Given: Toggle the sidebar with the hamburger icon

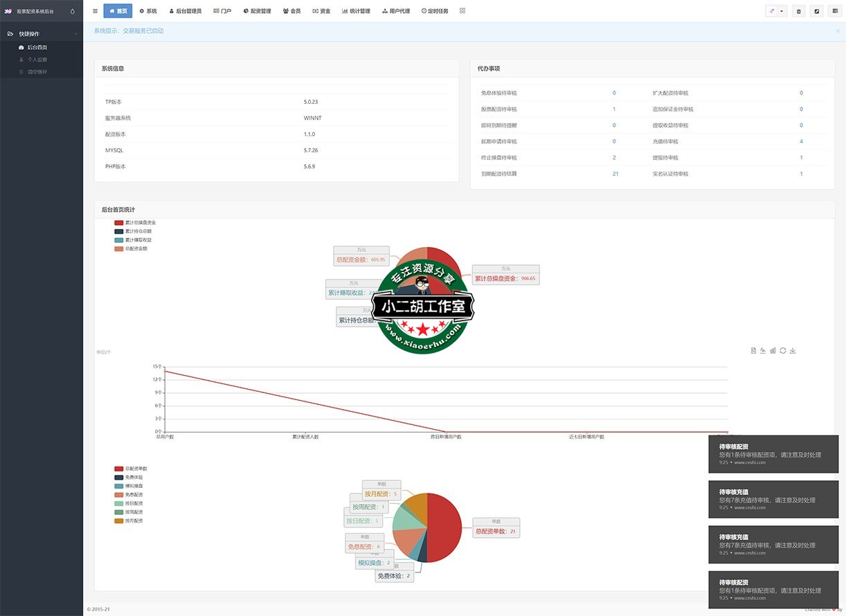Looking at the screenshot, I should 95,11.
